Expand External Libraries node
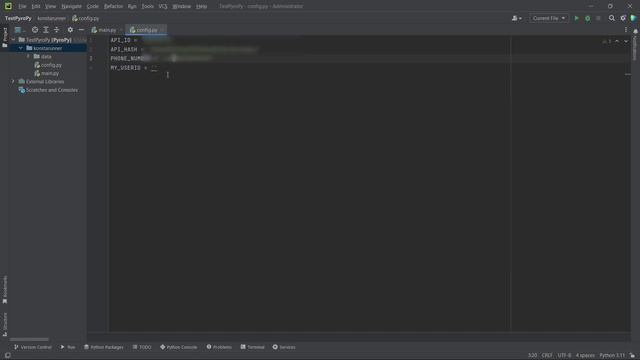The width and height of the screenshot is (640, 360). pos(13,82)
